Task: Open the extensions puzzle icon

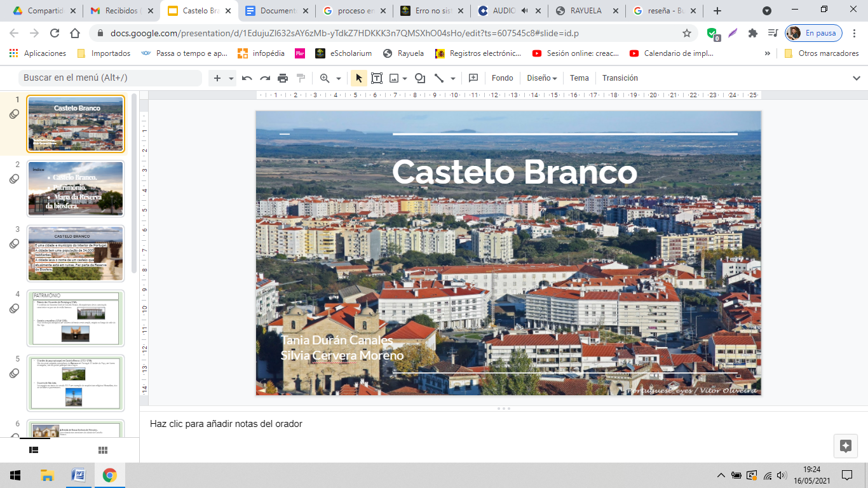Action: pos(753,33)
